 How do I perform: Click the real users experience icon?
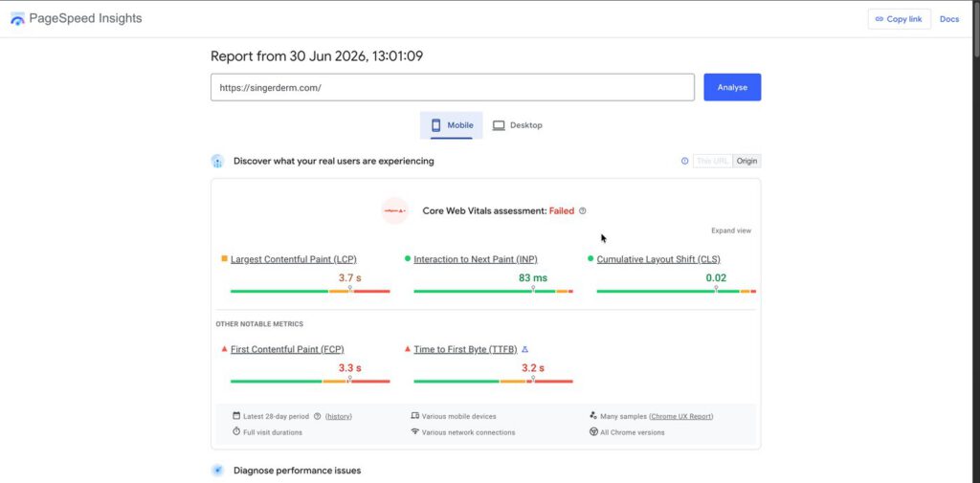point(217,162)
